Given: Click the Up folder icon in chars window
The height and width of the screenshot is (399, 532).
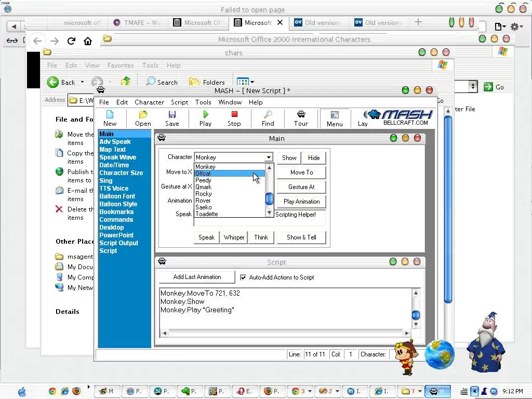Looking at the screenshot, I should point(126,82).
